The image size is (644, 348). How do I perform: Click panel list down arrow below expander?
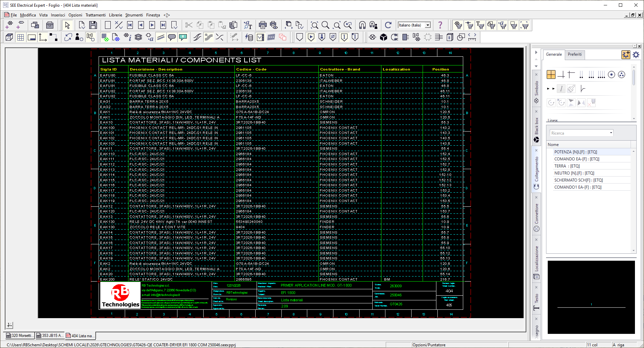pos(536,66)
